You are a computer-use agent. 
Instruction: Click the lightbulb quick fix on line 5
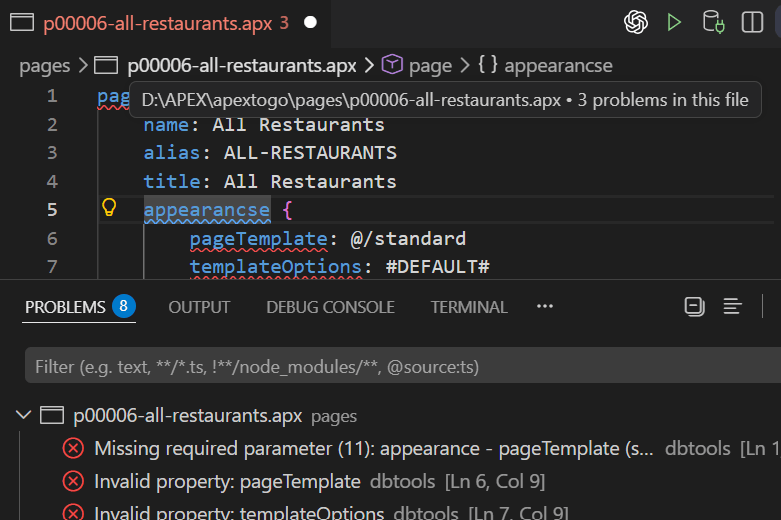pos(109,208)
